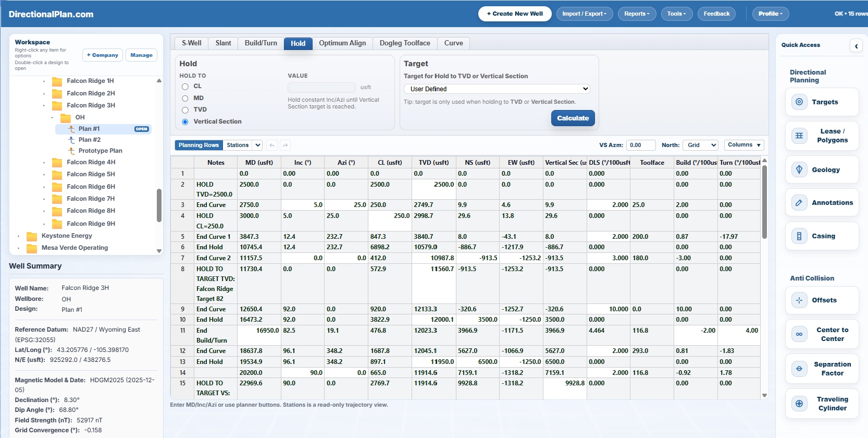Select the Vertical Section radio button
Screen dimensions: 868x438
click(185, 122)
